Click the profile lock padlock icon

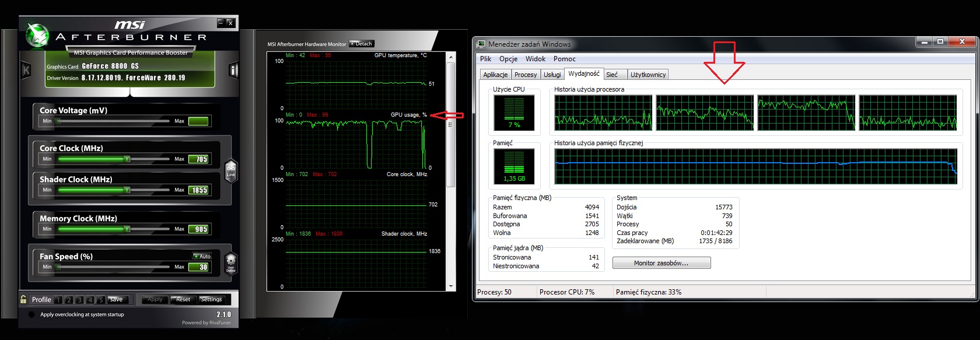[x=23, y=299]
